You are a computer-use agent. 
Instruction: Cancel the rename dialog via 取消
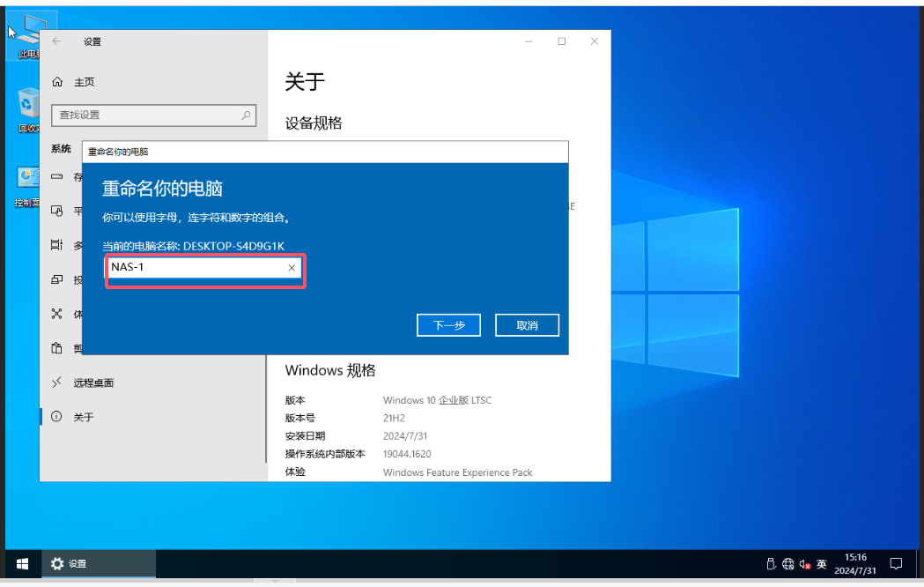(x=527, y=325)
